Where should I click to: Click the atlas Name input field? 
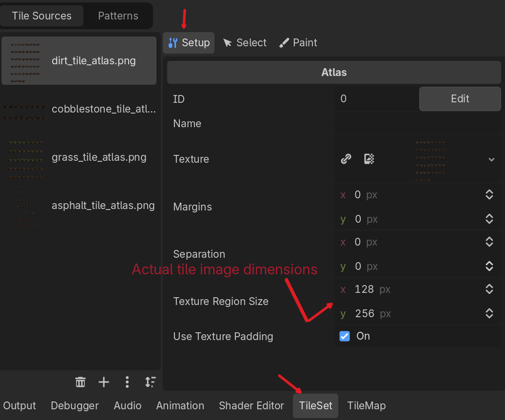pyautogui.click(x=417, y=124)
